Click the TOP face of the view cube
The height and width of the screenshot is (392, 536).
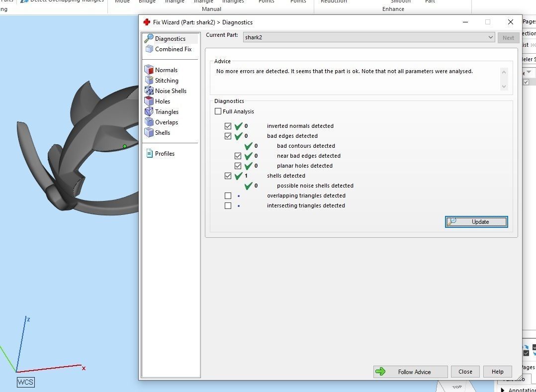457,387
